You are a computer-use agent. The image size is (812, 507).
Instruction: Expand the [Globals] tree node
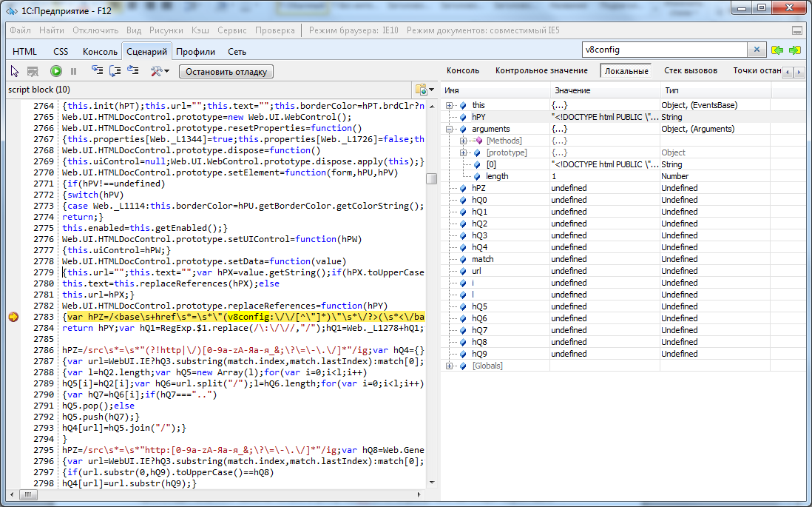point(450,366)
